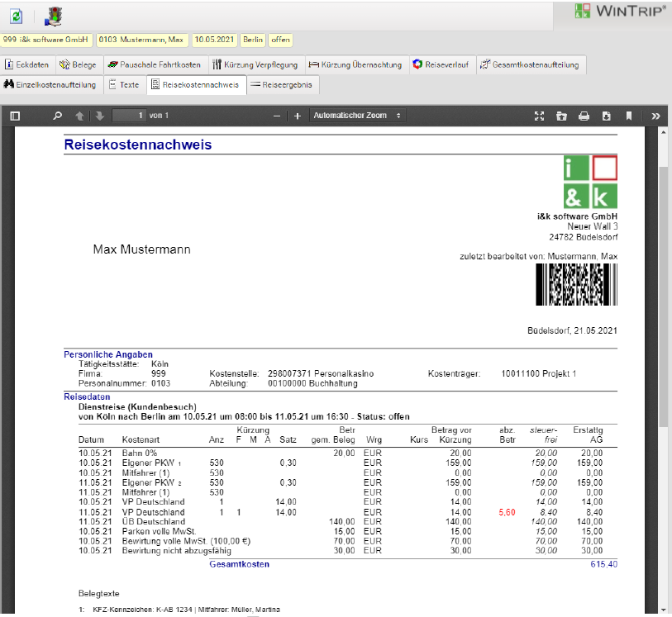Screen dimensions: 672x617
Task: Click the green refresh icon
Action: (x=17, y=16)
